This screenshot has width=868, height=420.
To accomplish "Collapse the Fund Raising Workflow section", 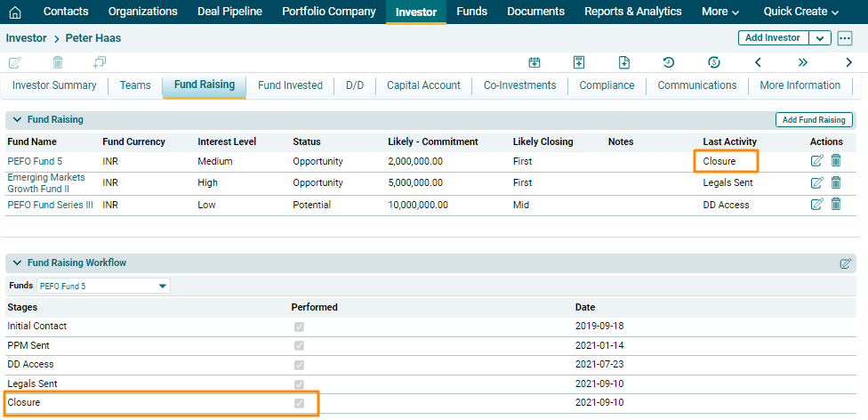I will tap(17, 263).
